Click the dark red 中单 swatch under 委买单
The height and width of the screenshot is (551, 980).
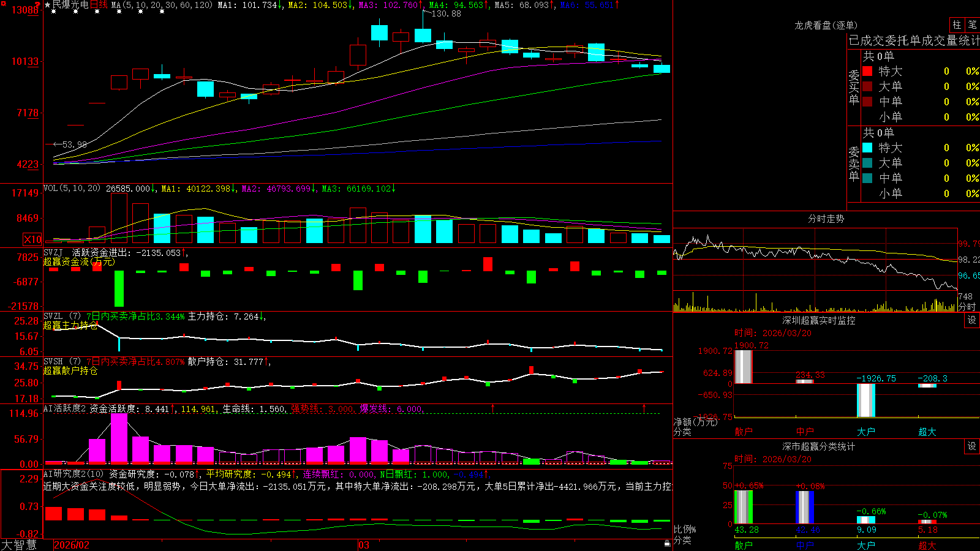tap(867, 102)
